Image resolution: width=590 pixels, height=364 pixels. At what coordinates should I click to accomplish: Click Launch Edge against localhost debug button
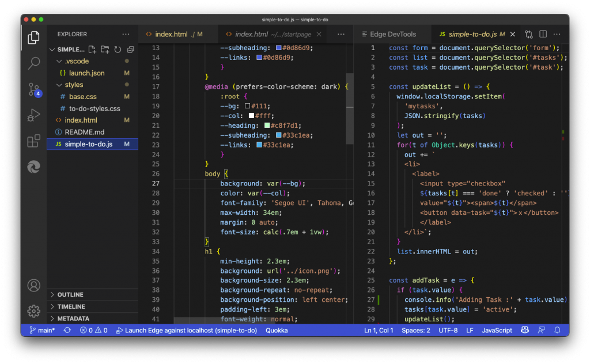click(186, 330)
